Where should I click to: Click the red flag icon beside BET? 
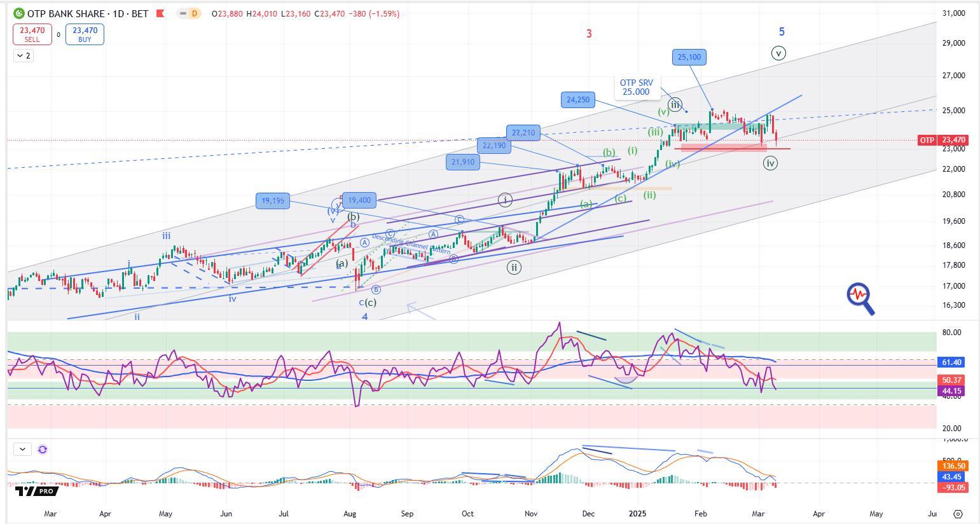point(160,13)
